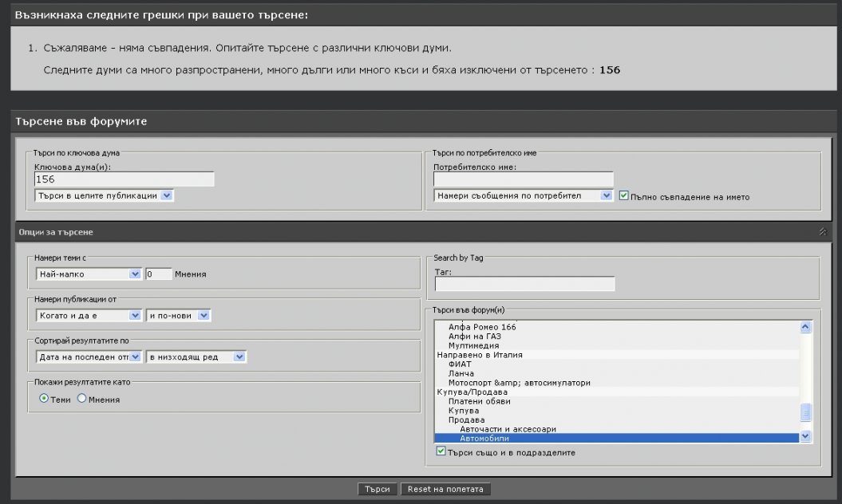
Task: Click the keyword field containing 156
Action: pyautogui.click(x=124, y=179)
